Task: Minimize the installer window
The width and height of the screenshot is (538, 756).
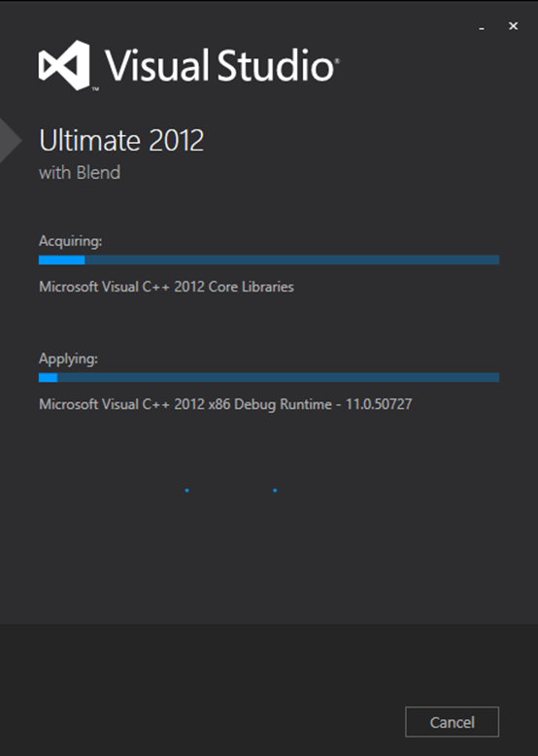Action: click(481, 28)
